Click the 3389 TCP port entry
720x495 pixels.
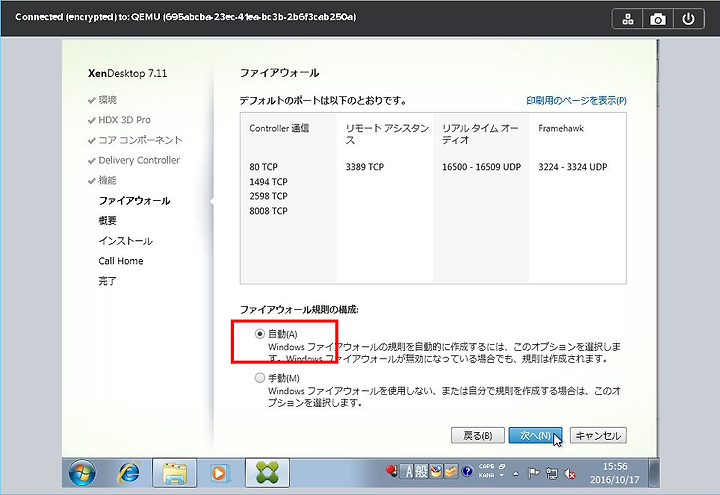click(365, 167)
